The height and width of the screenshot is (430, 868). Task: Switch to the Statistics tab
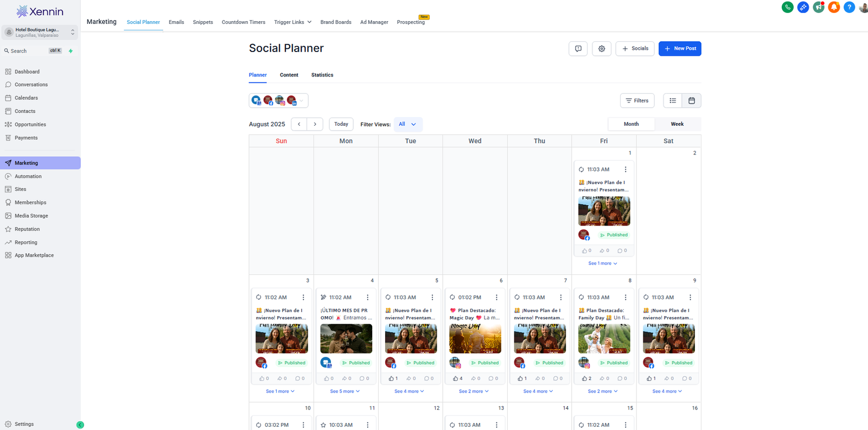(322, 75)
